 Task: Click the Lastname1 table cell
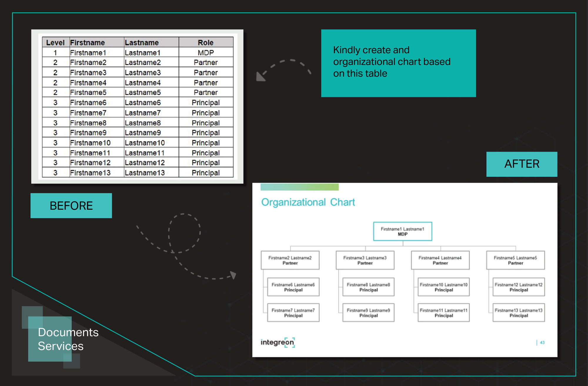[151, 52]
